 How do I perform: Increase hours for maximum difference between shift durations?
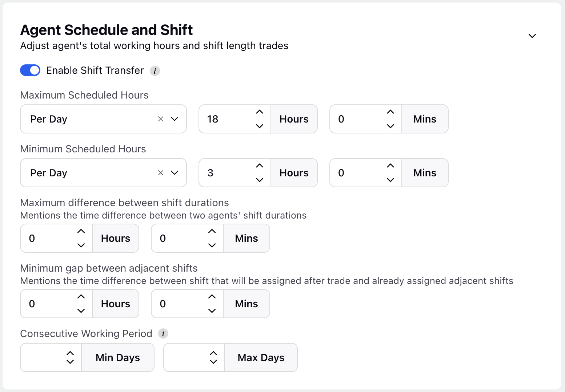81,231
